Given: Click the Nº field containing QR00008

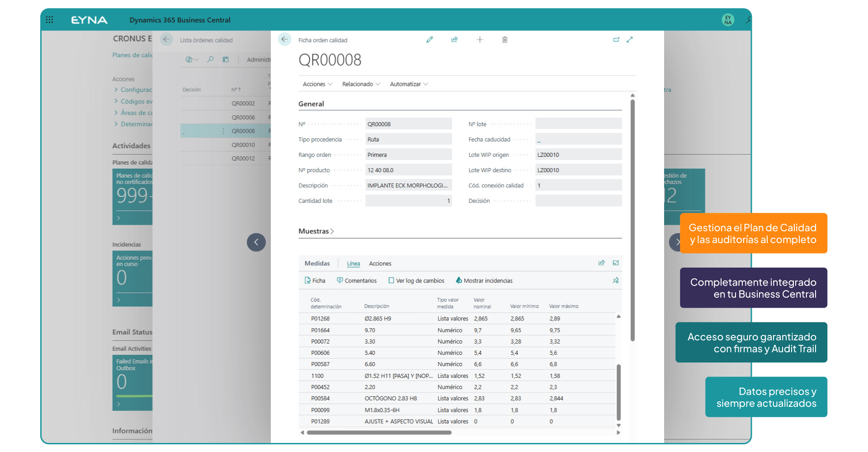Looking at the screenshot, I should pos(409,124).
